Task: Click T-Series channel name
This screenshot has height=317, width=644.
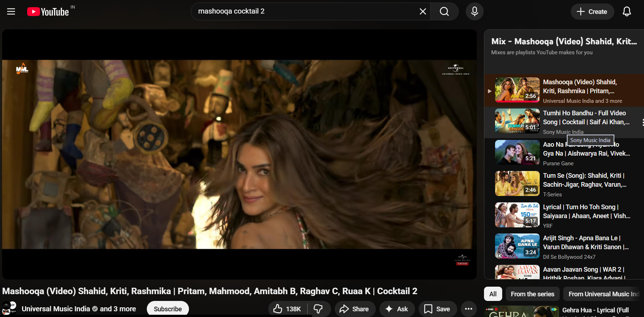Action: tap(552, 195)
